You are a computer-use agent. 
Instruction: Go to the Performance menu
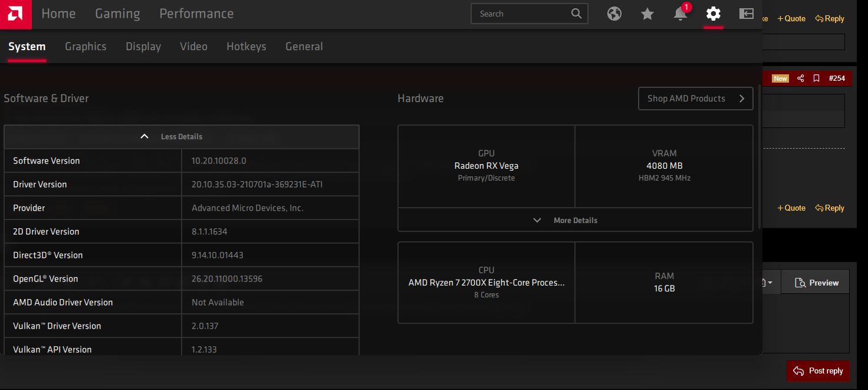[196, 14]
